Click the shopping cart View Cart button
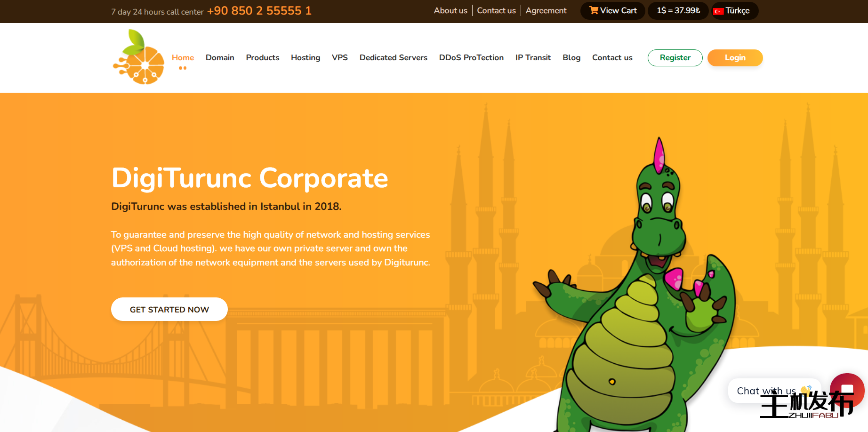Screen dimensions: 868x432 point(612,11)
